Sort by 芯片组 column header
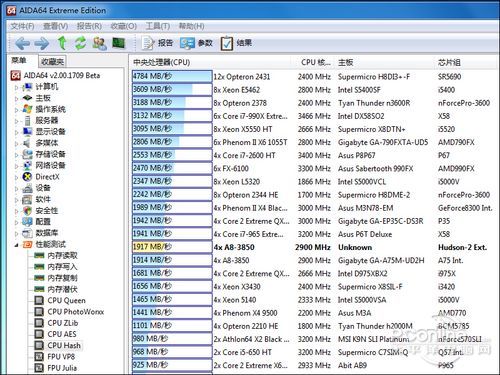 pyautogui.click(x=466, y=62)
